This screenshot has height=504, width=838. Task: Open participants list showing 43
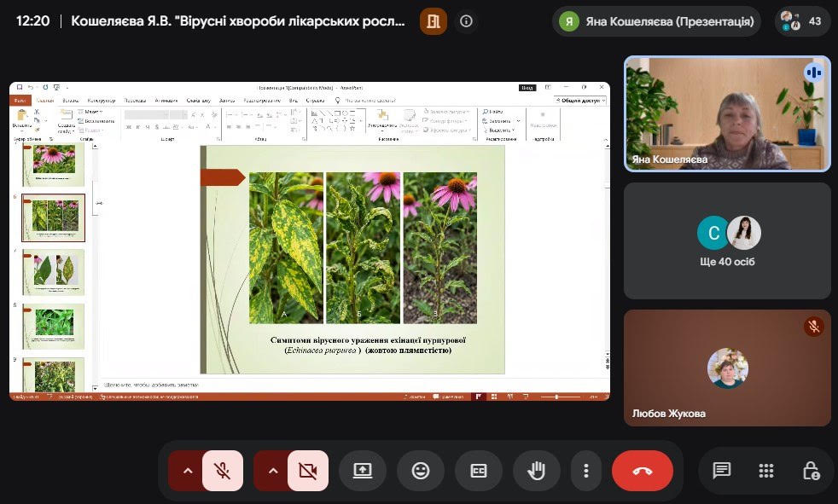[x=802, y=20]
